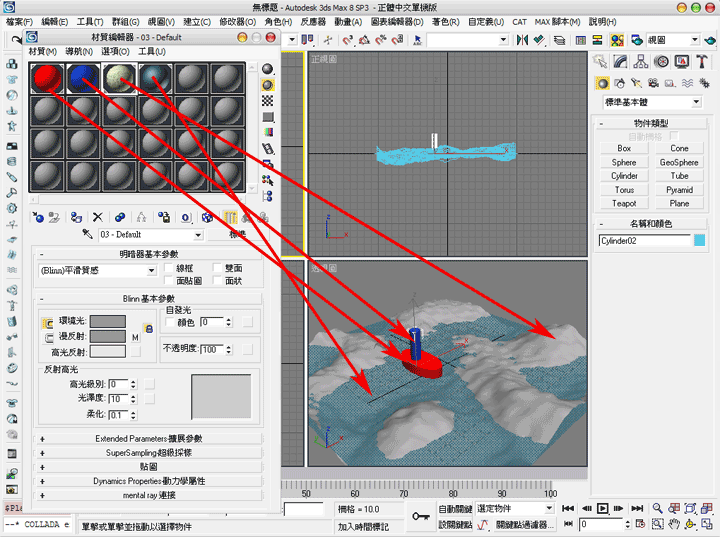720x537 pixels.
Task: Click the Go to End playback button
Action: tap(637, 508)
